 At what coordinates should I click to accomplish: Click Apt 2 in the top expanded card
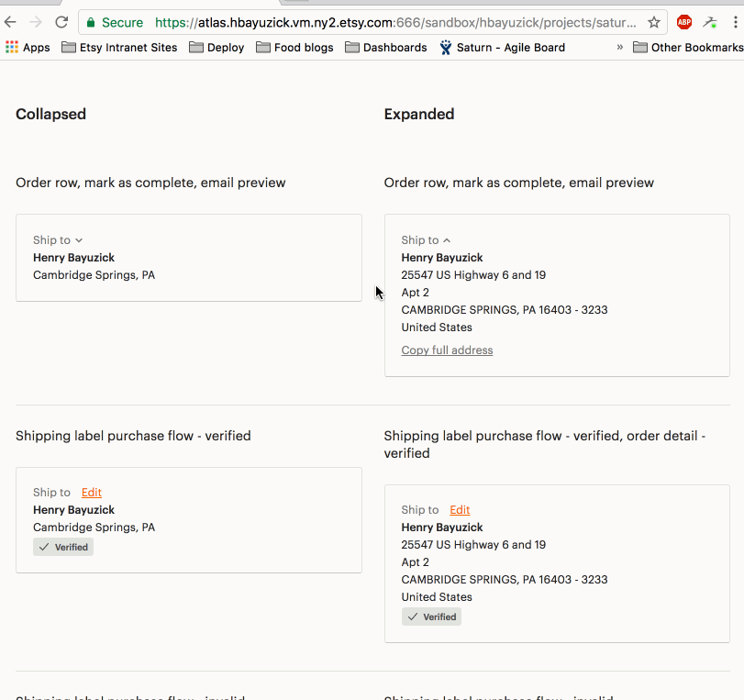coord(416,293)
